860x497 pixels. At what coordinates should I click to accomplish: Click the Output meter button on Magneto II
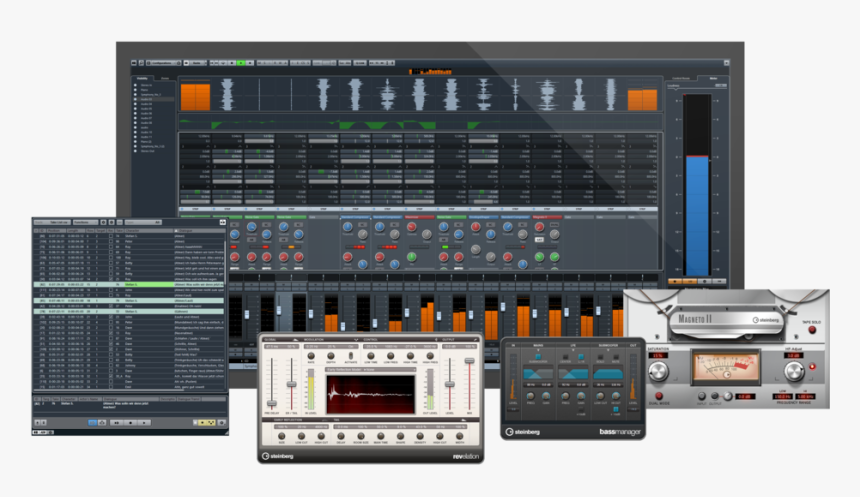715,396
